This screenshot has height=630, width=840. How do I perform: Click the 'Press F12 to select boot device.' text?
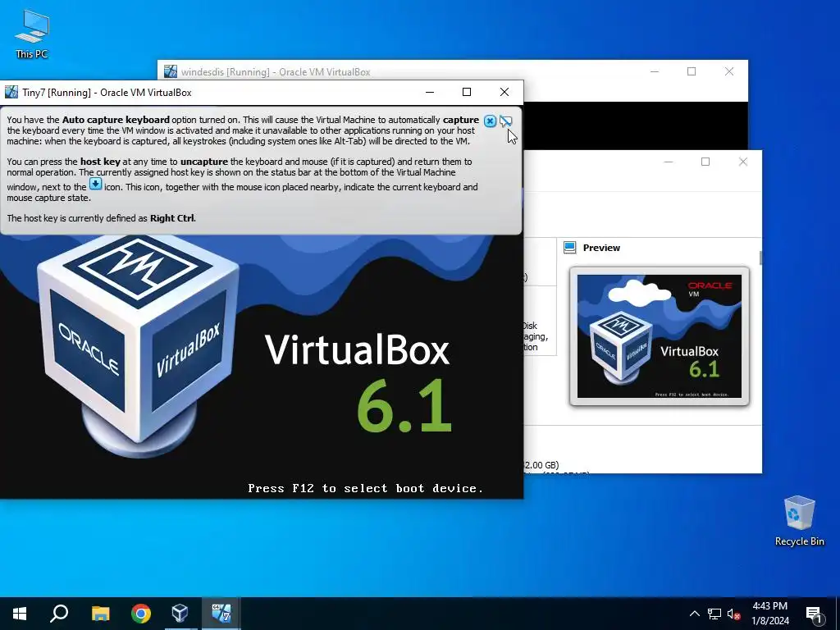coord(365,488)
